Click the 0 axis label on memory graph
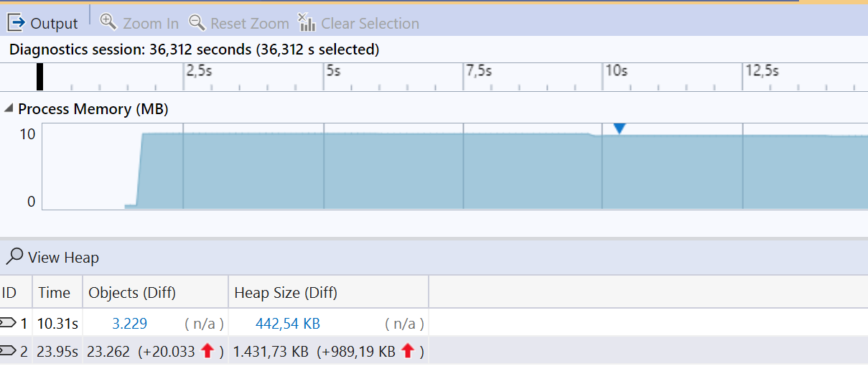This screenshot has height=384, width=868. pyautogui.click(x=31, y=202)
